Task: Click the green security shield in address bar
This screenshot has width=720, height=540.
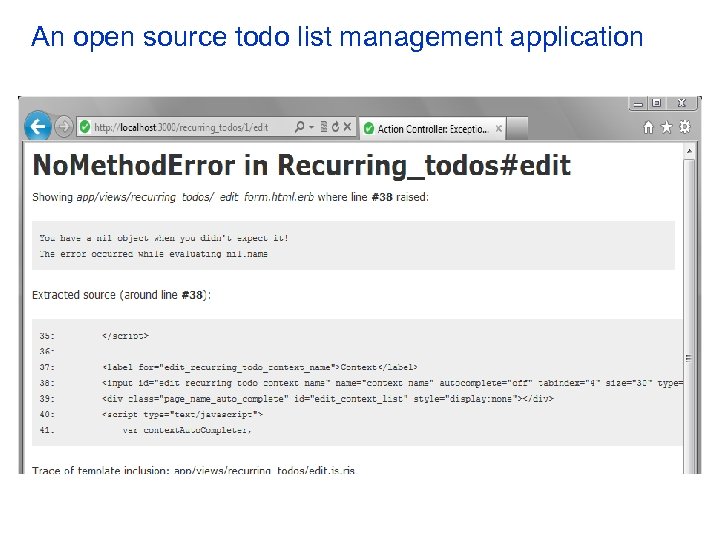Action: 85,127
